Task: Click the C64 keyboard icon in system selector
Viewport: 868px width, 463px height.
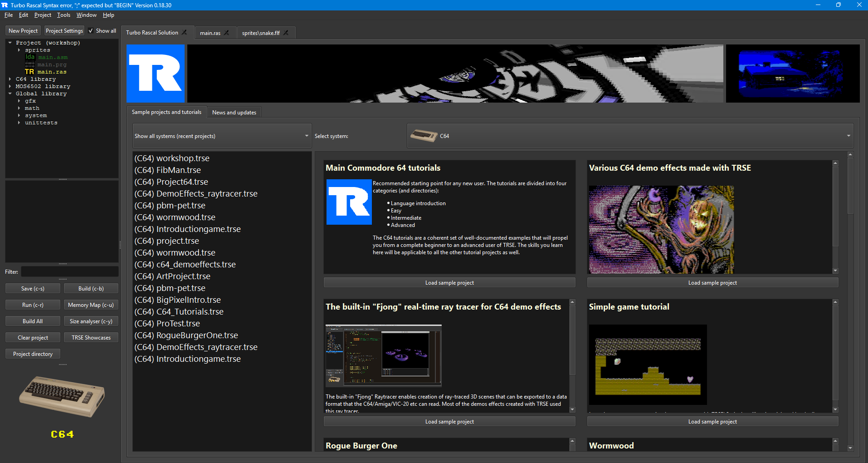Action: [424, 135]
